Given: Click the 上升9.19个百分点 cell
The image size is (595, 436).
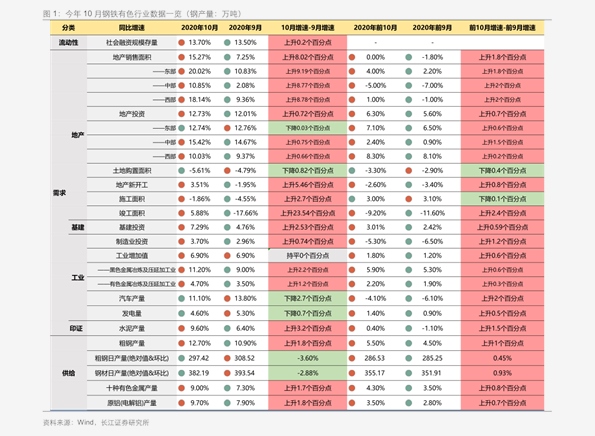Looking at the screenshot, I should click(x=308, y=71).
